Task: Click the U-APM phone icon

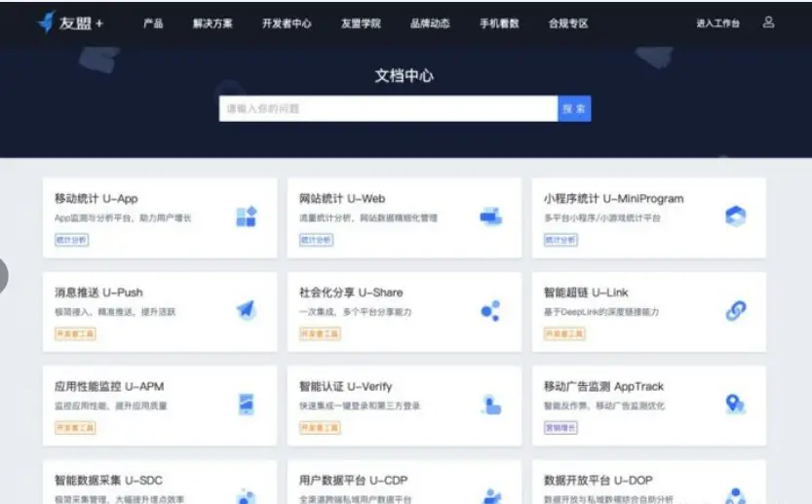Action: click(x=247, y=404)
